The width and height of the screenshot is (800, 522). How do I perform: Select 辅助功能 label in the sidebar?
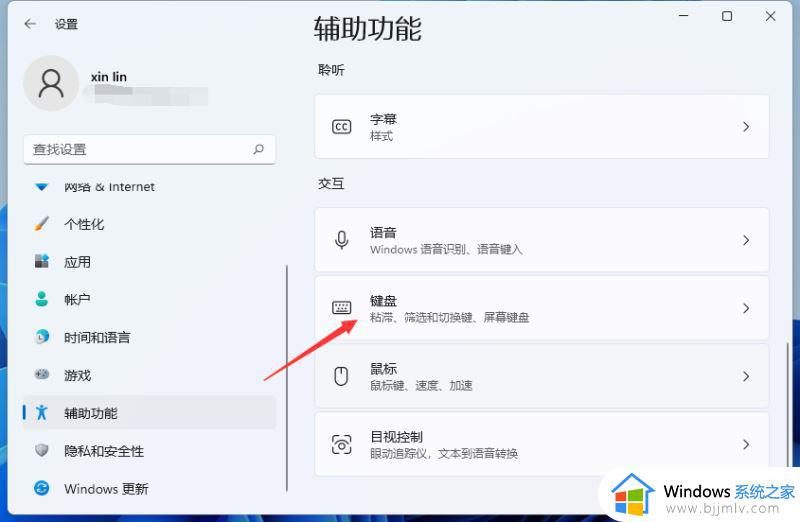tap(91, 413)
